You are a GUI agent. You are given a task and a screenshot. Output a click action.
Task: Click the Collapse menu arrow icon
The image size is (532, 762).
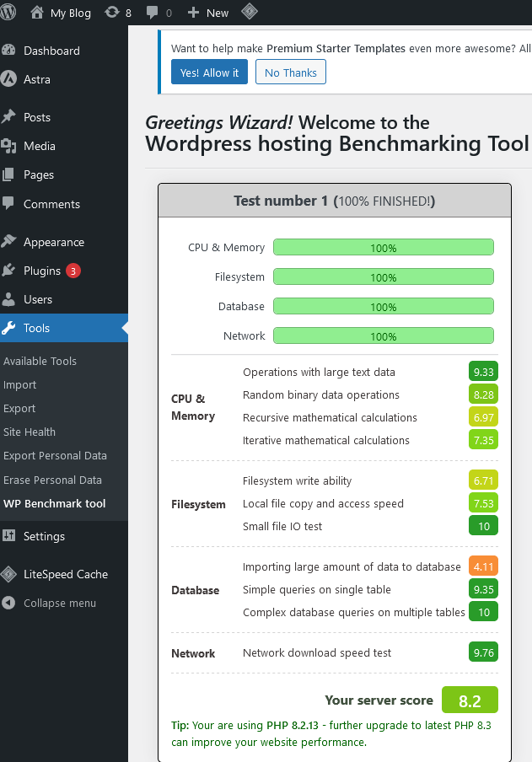coord(8,603)
